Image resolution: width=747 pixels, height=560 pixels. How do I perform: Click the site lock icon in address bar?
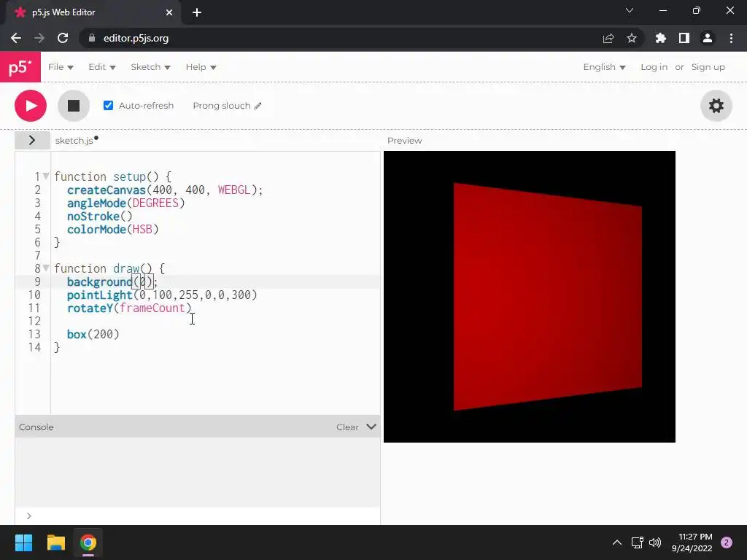92,38
